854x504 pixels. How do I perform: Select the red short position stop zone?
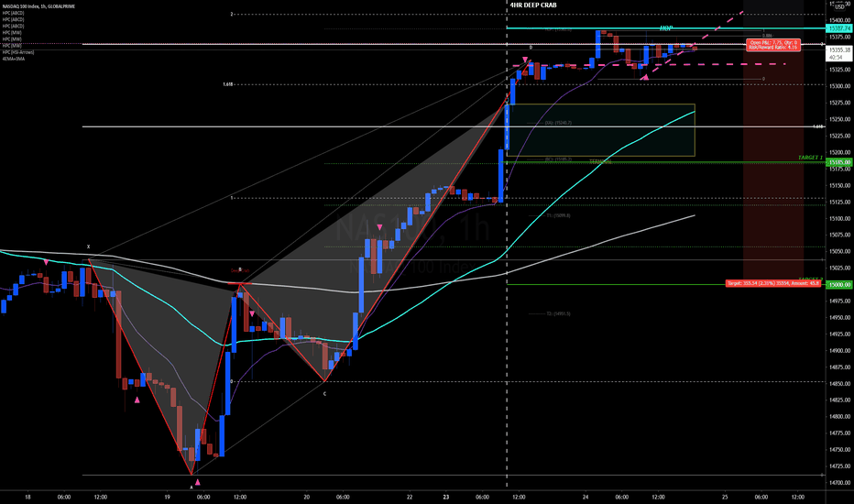pos(773,163)
